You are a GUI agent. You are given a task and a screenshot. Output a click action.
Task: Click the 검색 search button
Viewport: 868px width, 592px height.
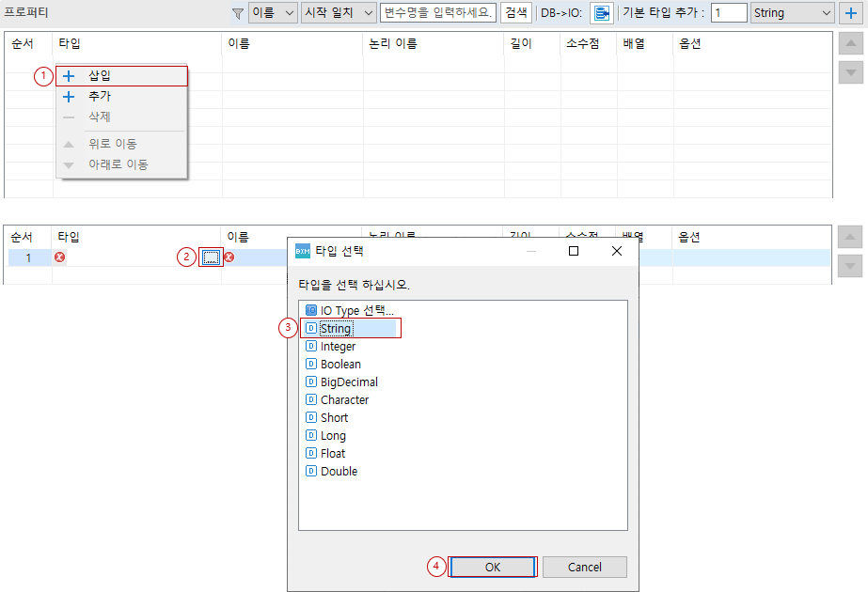[516, 13]
